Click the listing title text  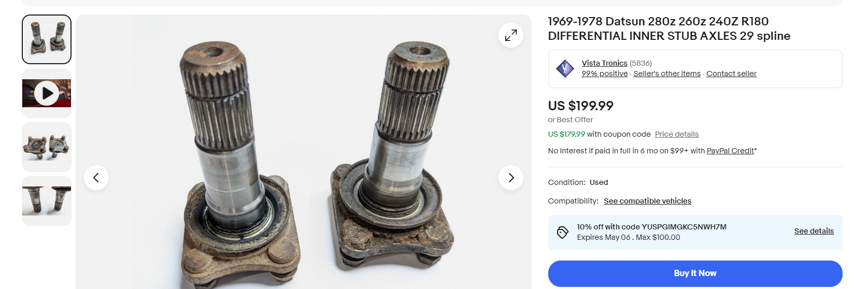pyautogui.click(x=669, y=28)
